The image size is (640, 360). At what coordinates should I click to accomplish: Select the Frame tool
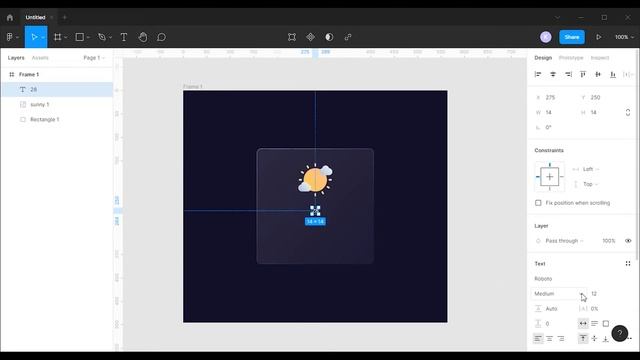point(58,37)
